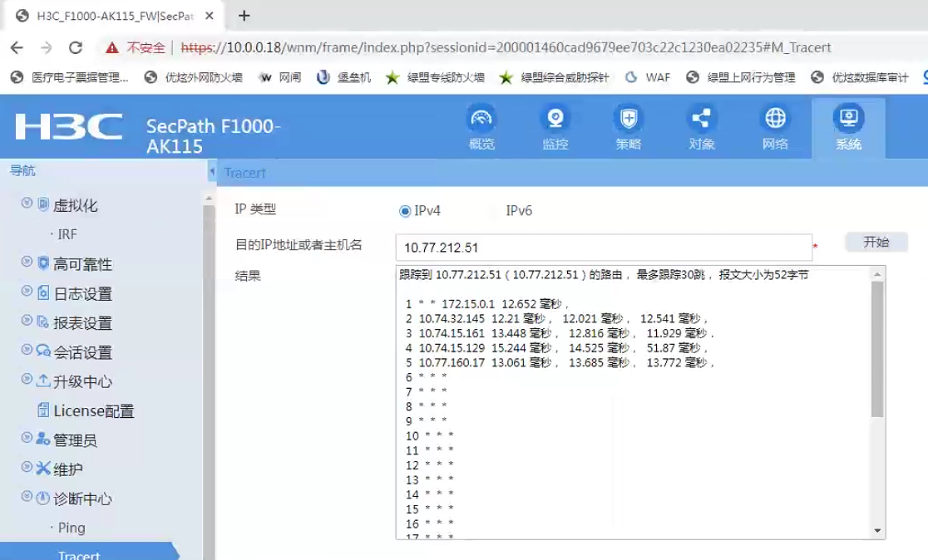The height and width of the screenshot is (560, 928).
Task: Open 网闸 bookmark
Action: tap(280, 77)
